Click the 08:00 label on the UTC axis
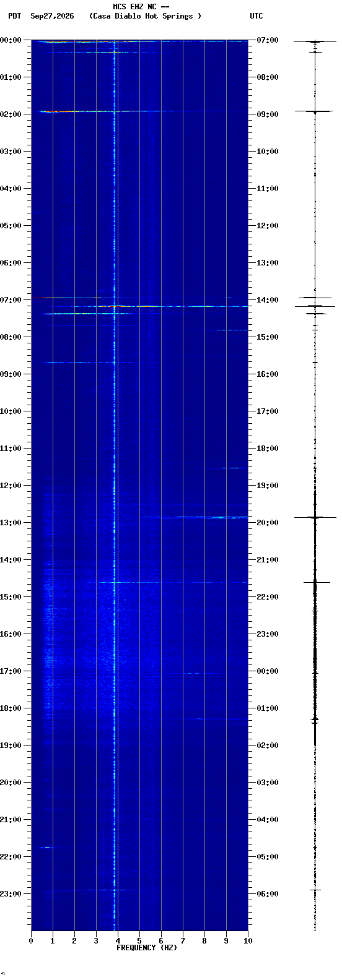Image resolution: width=342 pixels, height=980 pixels. 268,77
